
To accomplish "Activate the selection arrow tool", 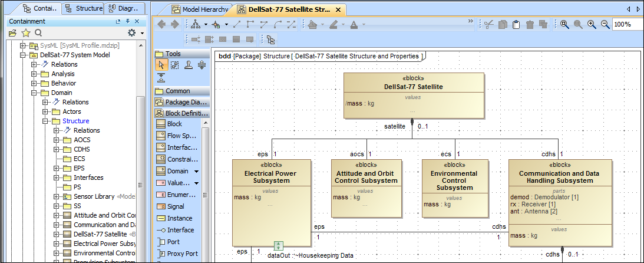I will coord(161,64).
